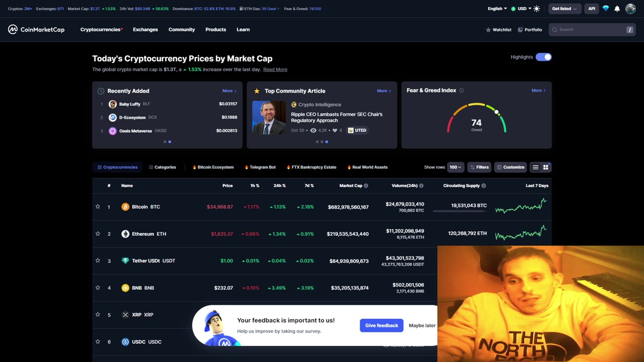Image resolution: width=644 pixels, height=362 pixels.
Task: Open the English language dropdown
Action: click(x=497, y=9)
